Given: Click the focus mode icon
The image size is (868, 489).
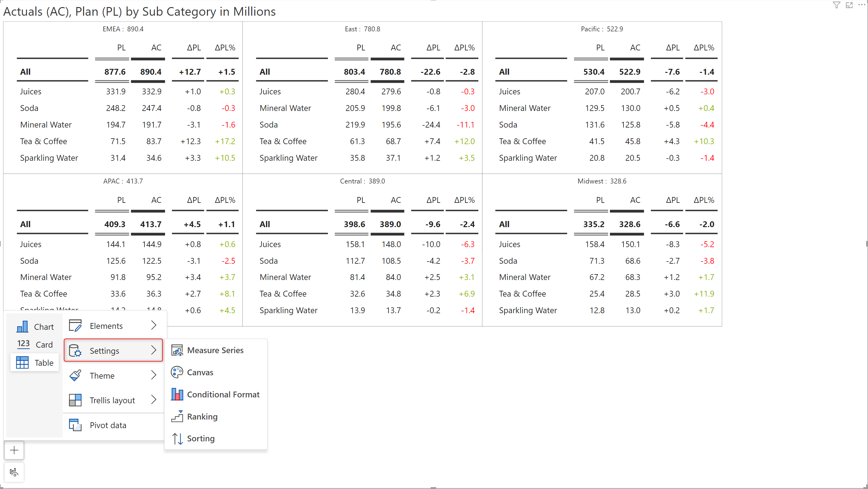Looking at the screenshot, I should 849,5.
